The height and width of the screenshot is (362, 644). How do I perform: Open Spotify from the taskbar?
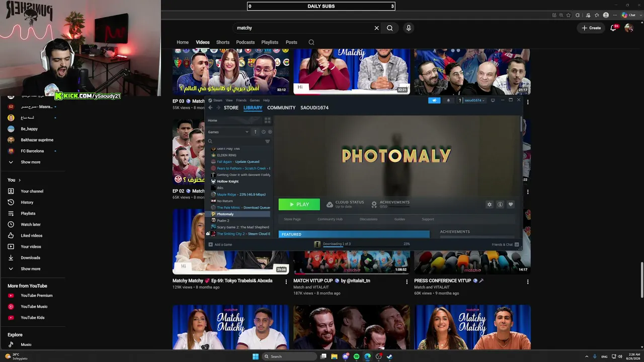(356, 356)
